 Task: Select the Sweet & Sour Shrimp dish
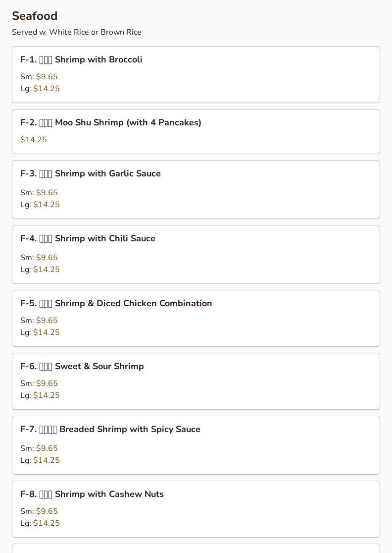[196, 381]
